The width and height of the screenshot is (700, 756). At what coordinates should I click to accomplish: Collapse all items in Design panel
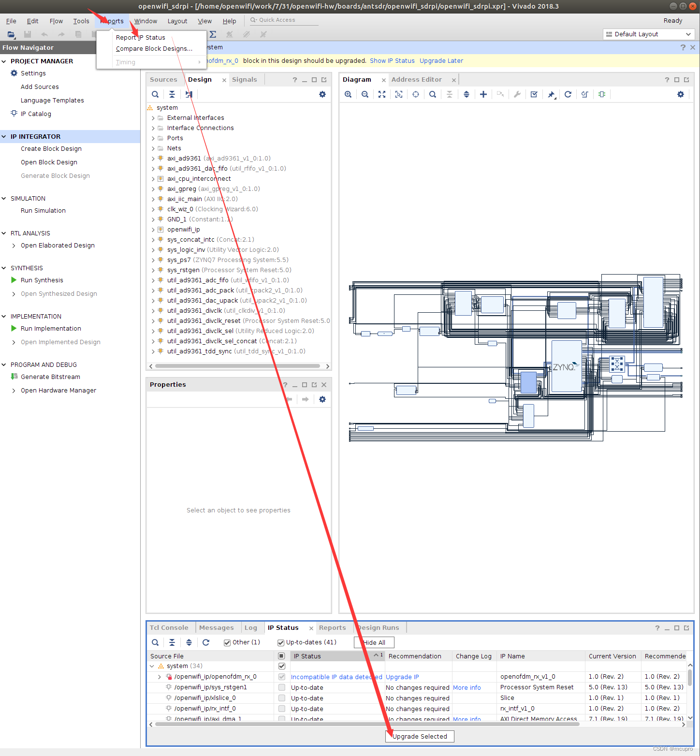point(172,94)
